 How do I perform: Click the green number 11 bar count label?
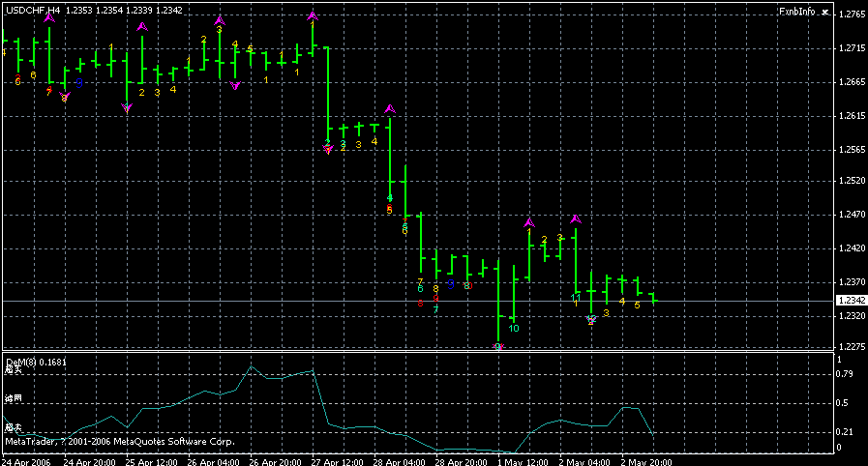coord(576,299)
